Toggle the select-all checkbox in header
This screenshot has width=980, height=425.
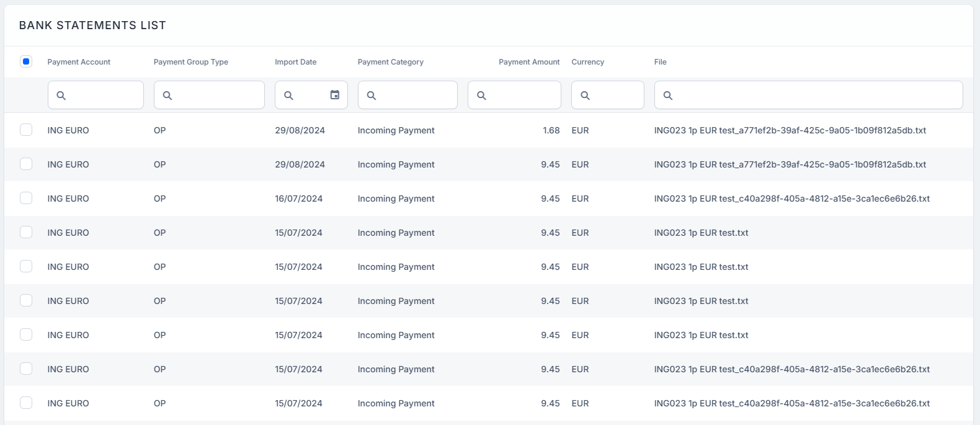26,61
